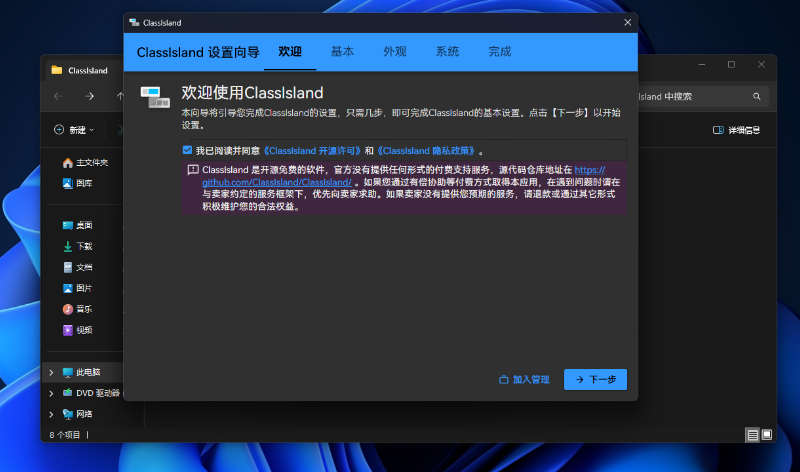
Task: Switch to the 欢迎 tab
Action: pyautogui.click(x=290, y=52)
